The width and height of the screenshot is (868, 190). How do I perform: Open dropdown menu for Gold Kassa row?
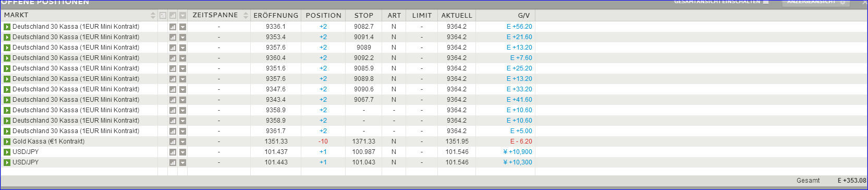(182, 141)
